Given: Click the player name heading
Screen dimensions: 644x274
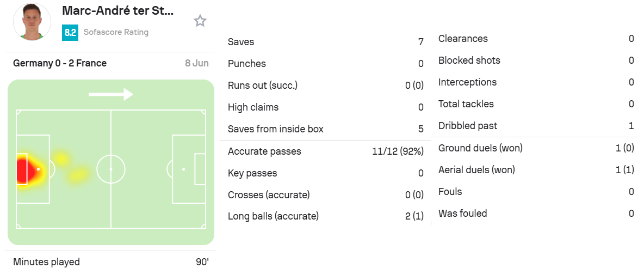Looking at the screenshot, I should [x=118, y=11].
